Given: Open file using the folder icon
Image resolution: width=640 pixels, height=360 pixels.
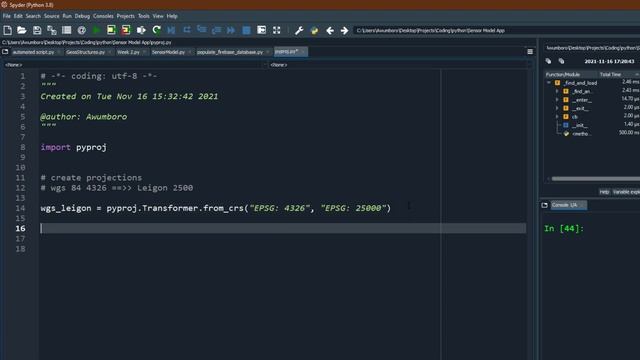Looking at the screenshot, I should pos(22,30).
